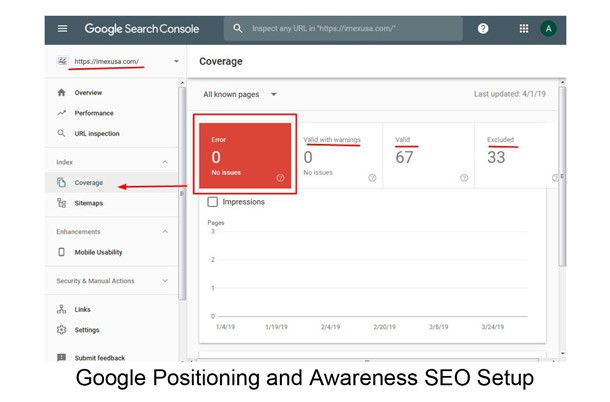This screenshot has height=402, width=610.
Task: Toggle the Excluded status card
Action: click(517, 156)
